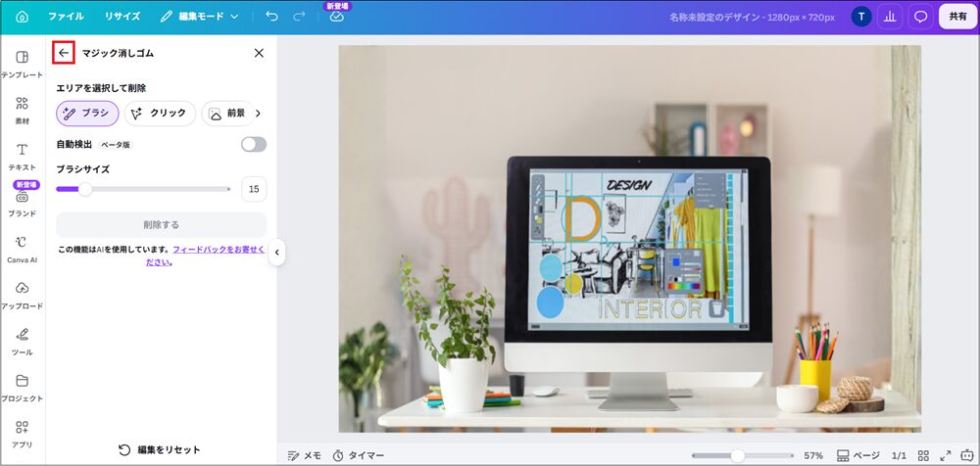Toggle the 自動検出 switch

[254, 144]
